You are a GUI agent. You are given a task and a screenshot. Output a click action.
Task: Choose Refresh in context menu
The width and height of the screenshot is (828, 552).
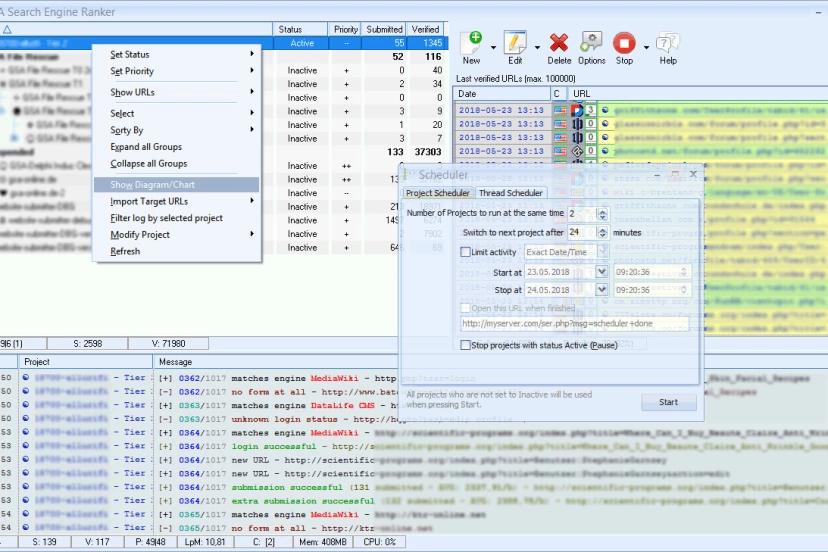[x=177, y=251]
